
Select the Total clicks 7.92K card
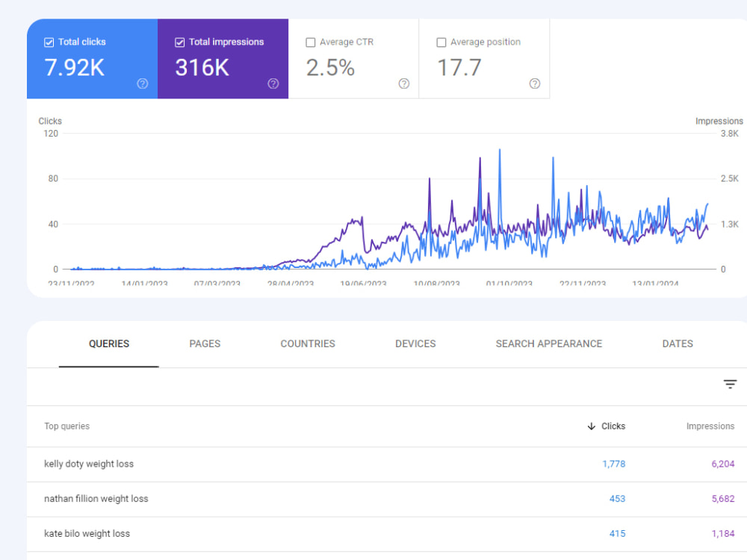click(x=93, y=59)
